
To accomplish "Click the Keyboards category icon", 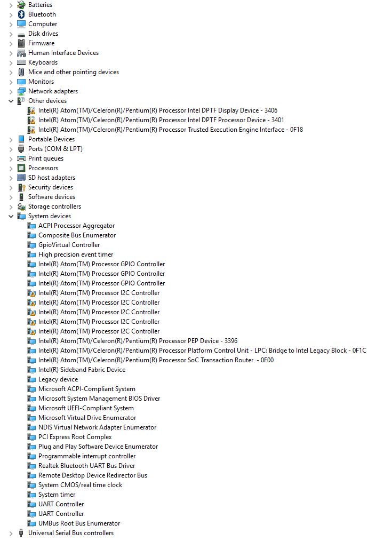I will point(21,62).
